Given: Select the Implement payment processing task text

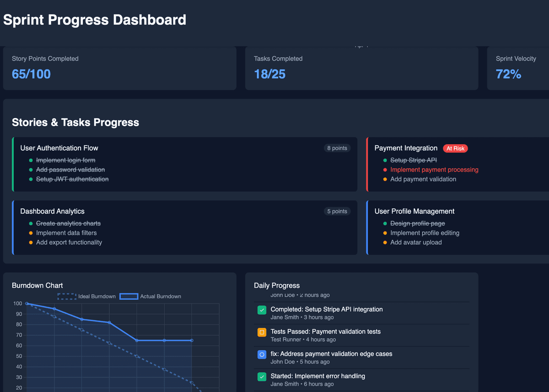Looking at the screenshot, I should tap(435, 170).
